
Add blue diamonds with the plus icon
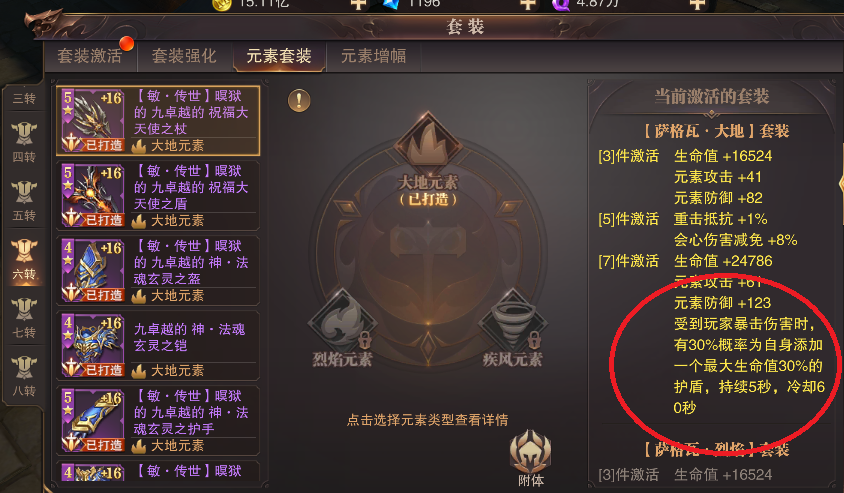tap(528, 4)
